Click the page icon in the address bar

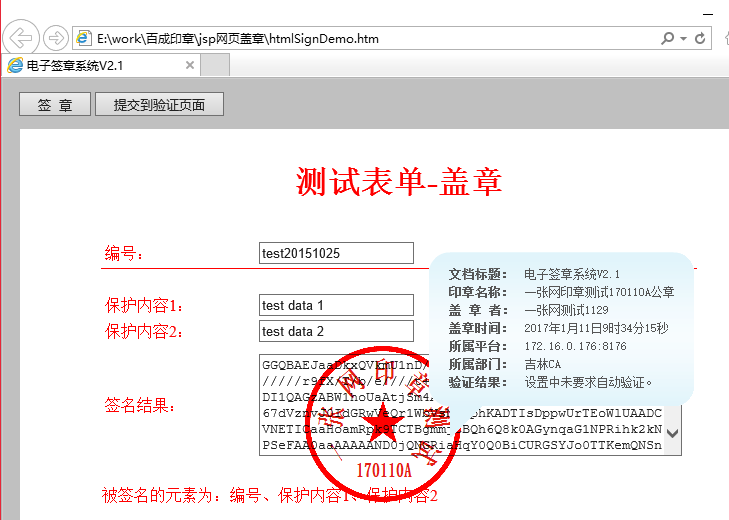84,39
